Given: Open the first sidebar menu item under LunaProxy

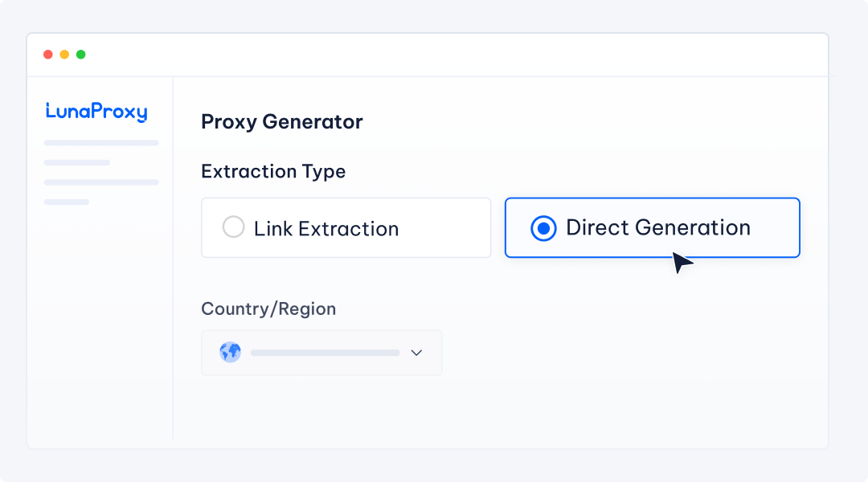Looking at the screenshot, I should point(101,143).
